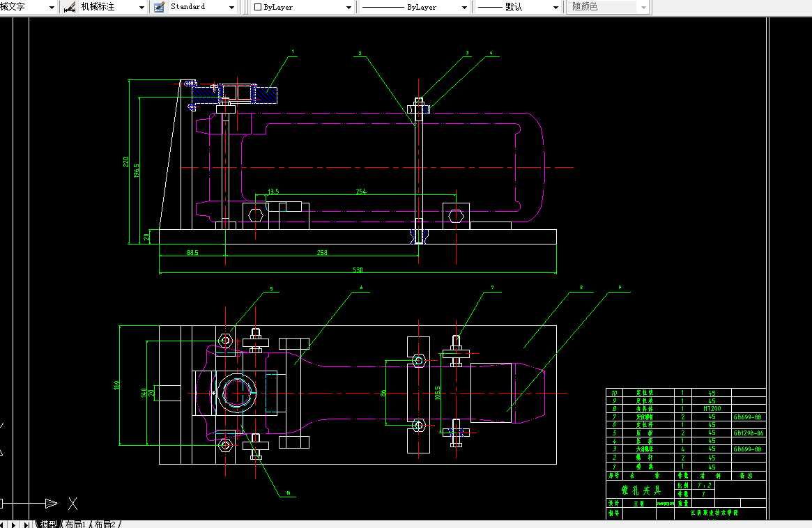This screenshot has width=812, height=528.
Task: Select the 530 overall length dimension
Action: click(x=358, y=270)
